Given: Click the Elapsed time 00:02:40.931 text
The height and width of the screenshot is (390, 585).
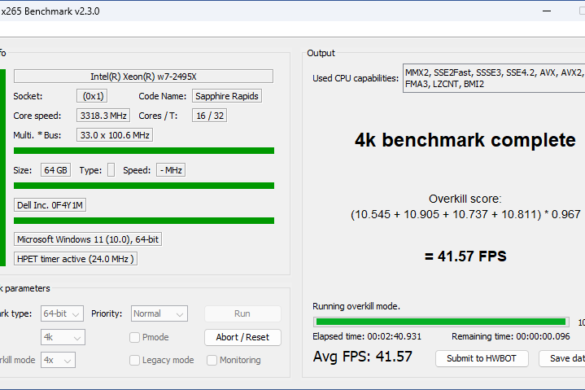Looking at the screenshot, I should (367, 337).
